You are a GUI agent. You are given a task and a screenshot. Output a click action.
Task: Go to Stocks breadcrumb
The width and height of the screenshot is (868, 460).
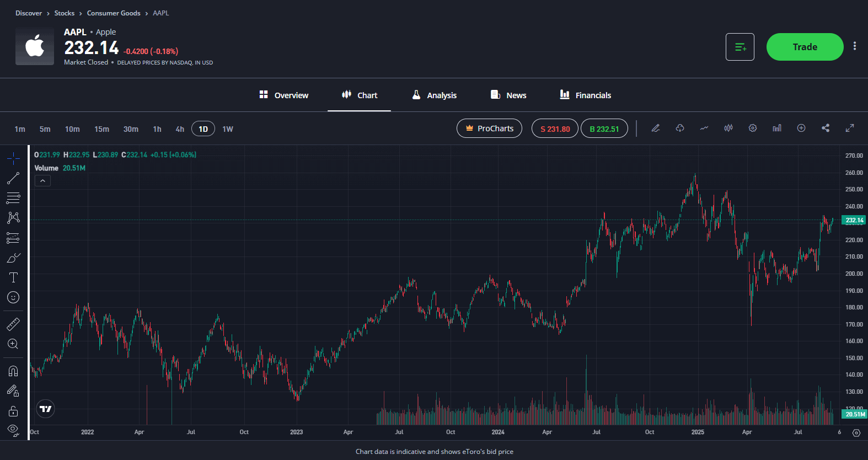point(65,13)
